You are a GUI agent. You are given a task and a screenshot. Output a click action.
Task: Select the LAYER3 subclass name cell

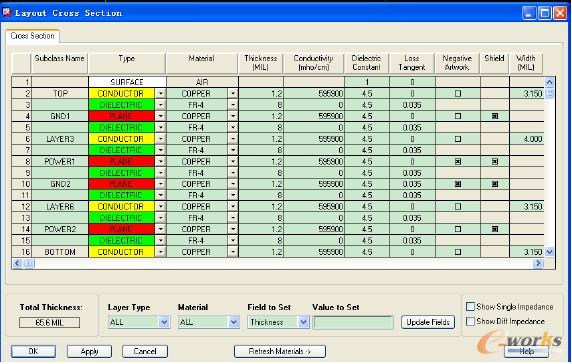pos(60,139)
